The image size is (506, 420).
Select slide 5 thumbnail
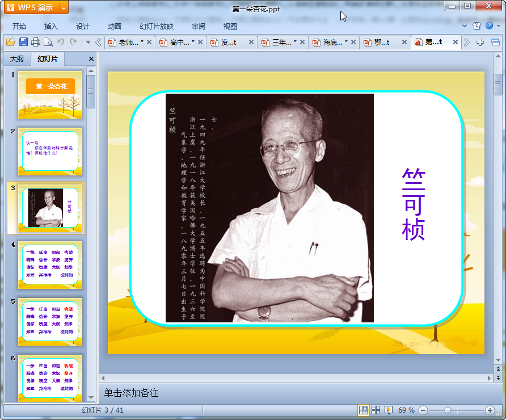(x=50, y=322)
